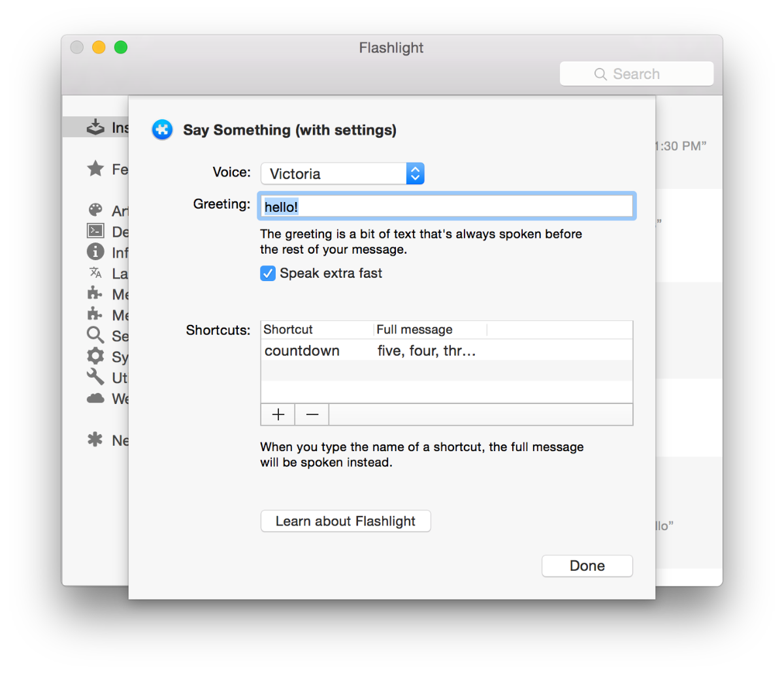Disable the Speak extra fast checkbox
This screenshot has height=674, width=784.
(268, 273)
